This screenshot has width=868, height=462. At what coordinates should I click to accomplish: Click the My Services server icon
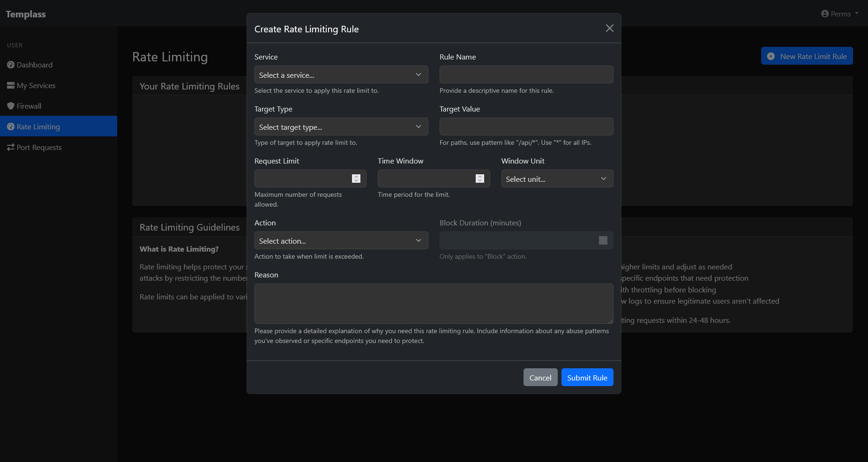[11, 85]
